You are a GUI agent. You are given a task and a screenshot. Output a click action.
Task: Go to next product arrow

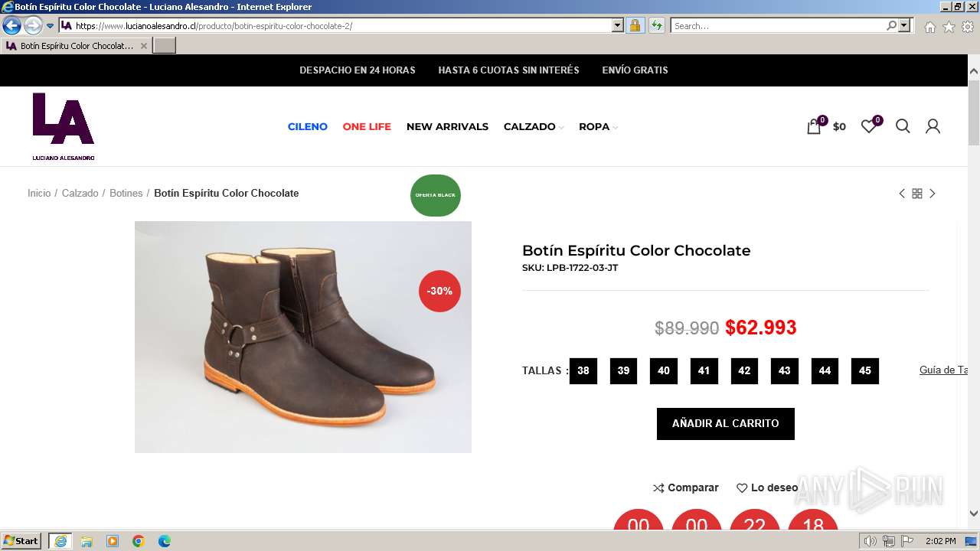point(933,194)
